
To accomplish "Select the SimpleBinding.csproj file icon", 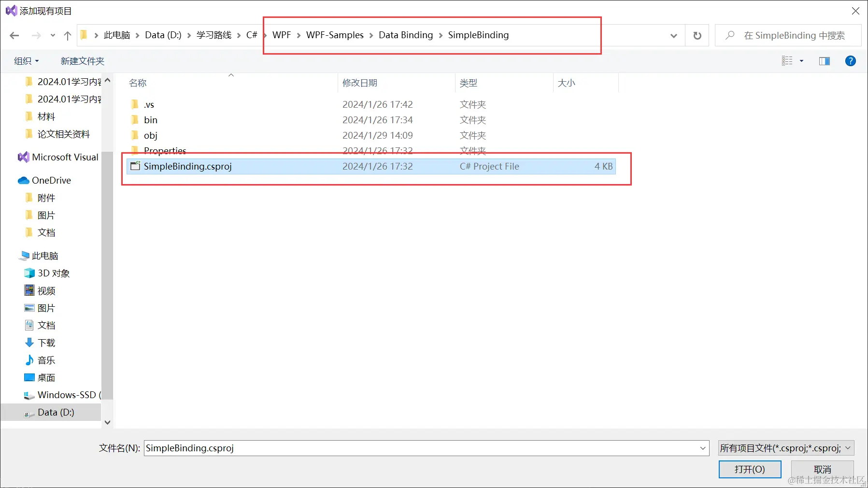I will (136, 166).
